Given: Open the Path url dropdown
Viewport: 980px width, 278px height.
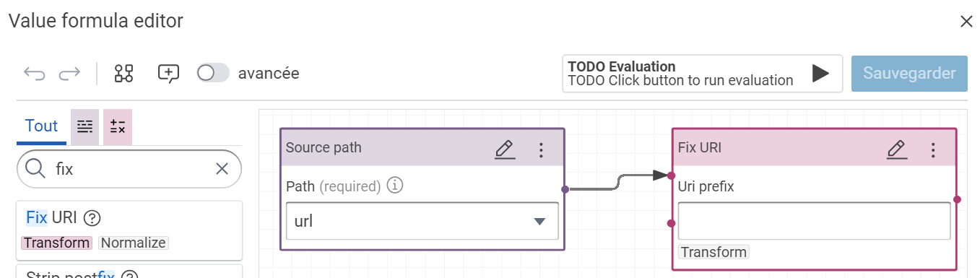Looking at the screenshot, I should pos(422,221).
